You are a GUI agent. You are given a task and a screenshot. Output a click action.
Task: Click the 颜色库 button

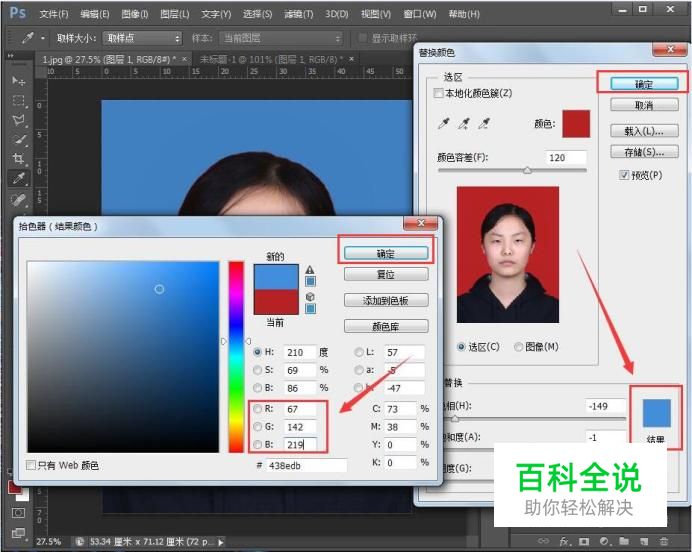point(386,327)
